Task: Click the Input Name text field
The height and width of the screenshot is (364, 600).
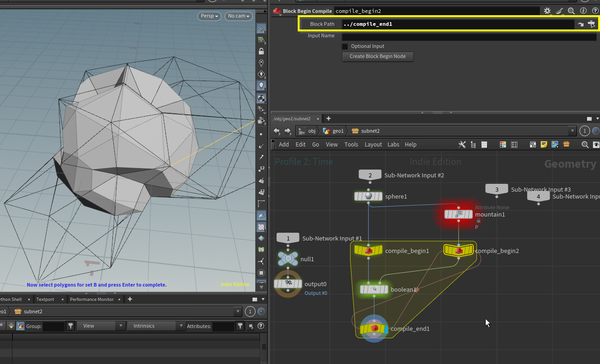Action: click(x=469, y=36)
